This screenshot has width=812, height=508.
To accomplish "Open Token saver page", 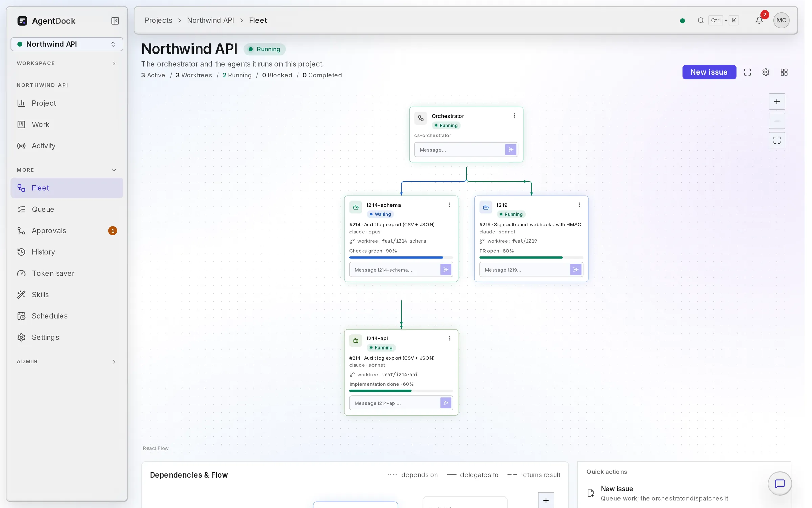I will point(67,273).
